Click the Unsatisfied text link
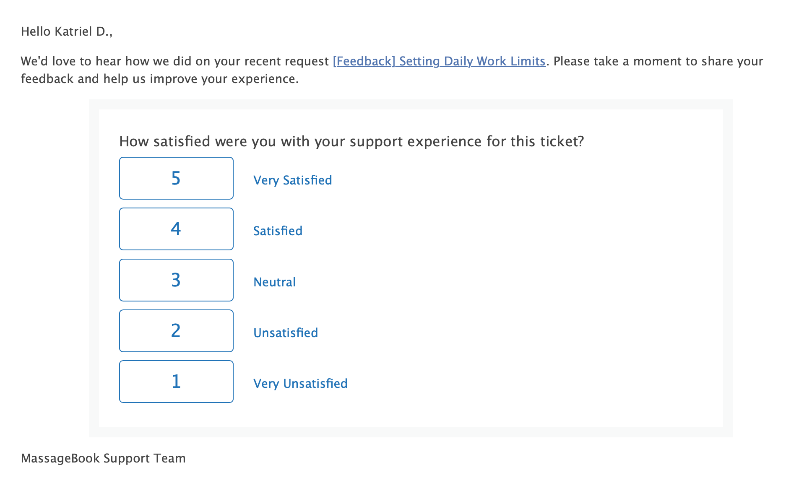This screenshot has width=812, height=504. coord(286,333)
